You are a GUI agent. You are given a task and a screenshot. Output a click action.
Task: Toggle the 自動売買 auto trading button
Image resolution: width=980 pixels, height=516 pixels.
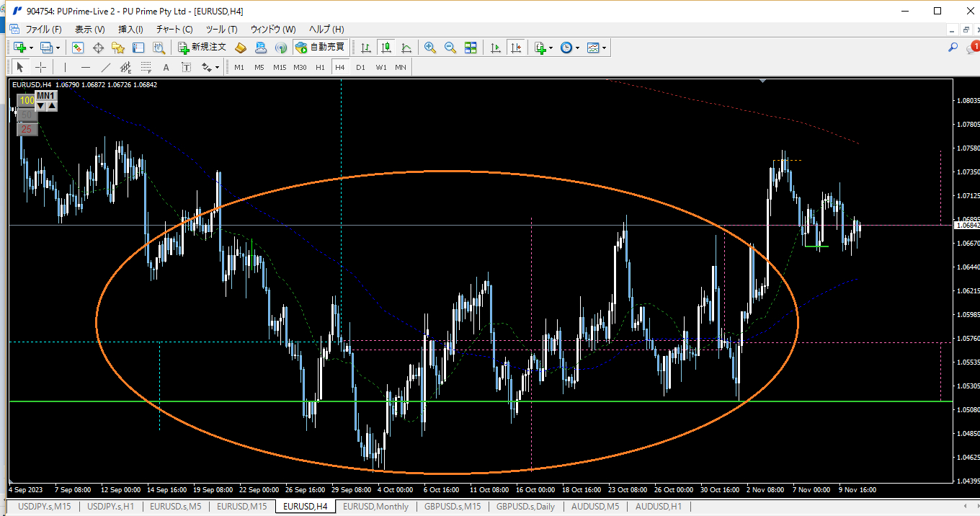pos(321,48)
